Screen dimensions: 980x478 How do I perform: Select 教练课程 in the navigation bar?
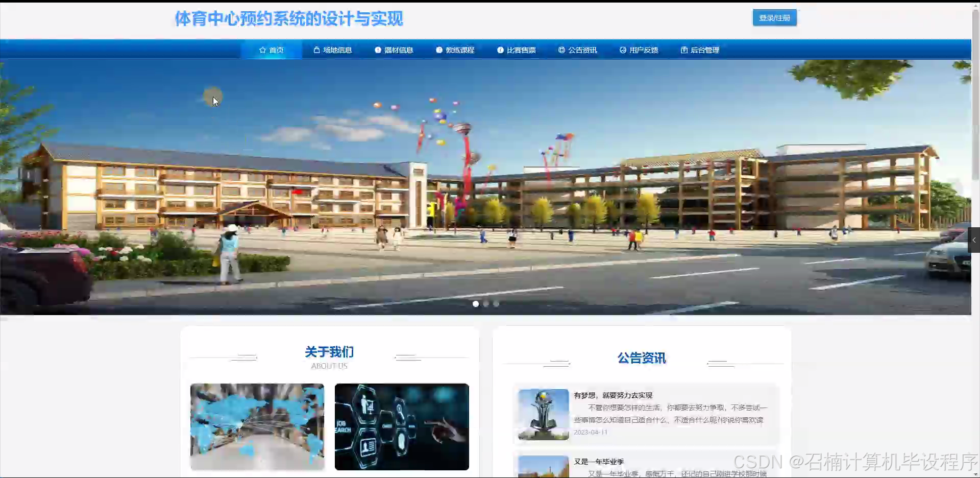455,50
